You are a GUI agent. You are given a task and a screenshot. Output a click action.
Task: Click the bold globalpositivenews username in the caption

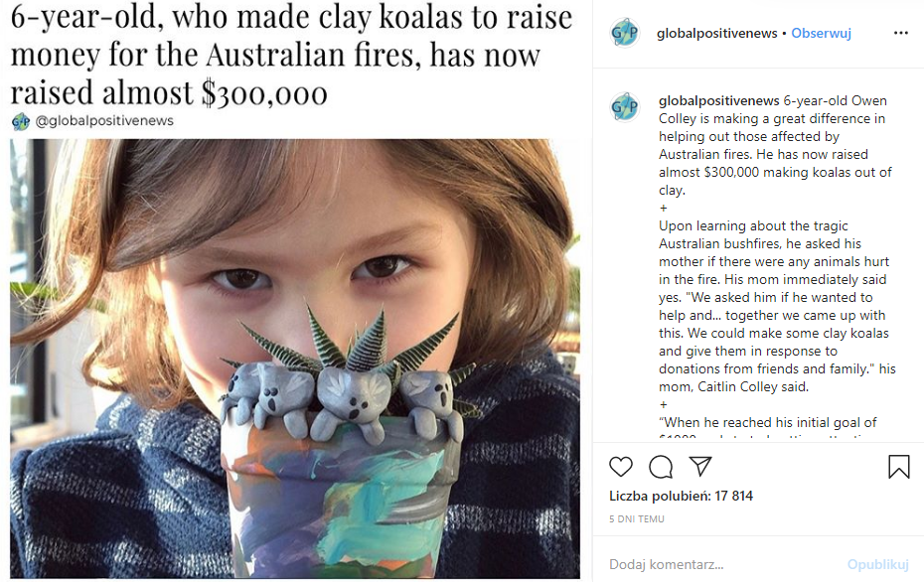tap(718, 100)
